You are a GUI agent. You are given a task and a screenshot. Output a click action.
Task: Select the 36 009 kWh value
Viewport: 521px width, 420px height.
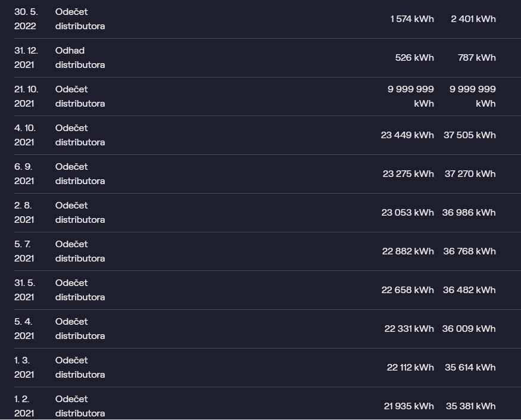(469, 329)
